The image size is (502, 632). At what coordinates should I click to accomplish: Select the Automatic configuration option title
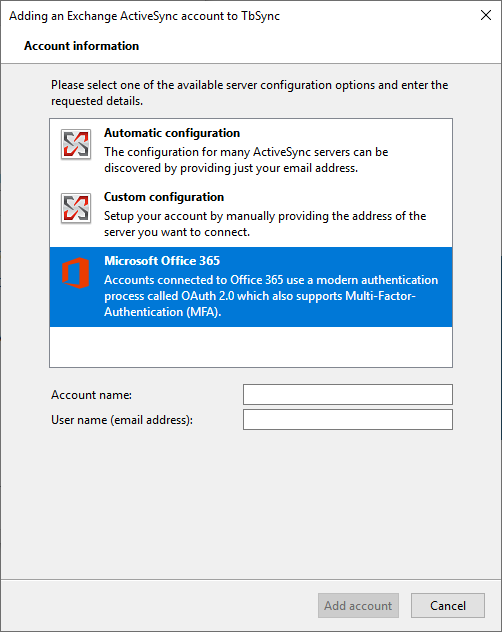click(x=172, y=133)
